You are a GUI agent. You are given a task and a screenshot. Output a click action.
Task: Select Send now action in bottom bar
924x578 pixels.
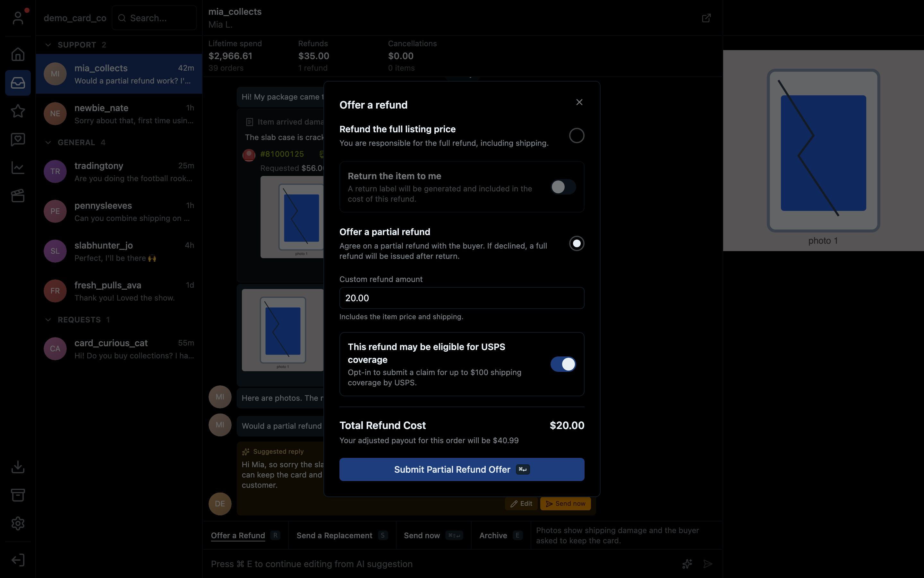pyautogui.click(x=433, y=535)
